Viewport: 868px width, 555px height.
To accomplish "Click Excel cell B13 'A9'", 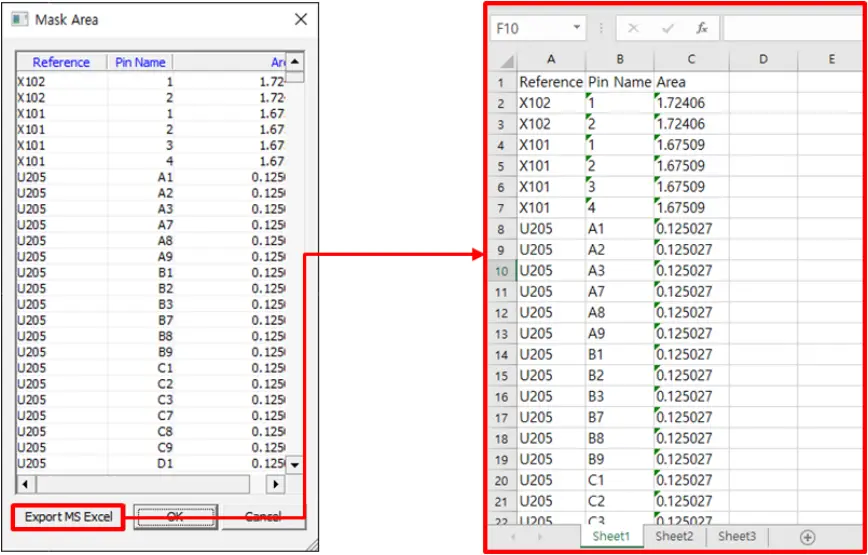I will [x=620, y=334].
